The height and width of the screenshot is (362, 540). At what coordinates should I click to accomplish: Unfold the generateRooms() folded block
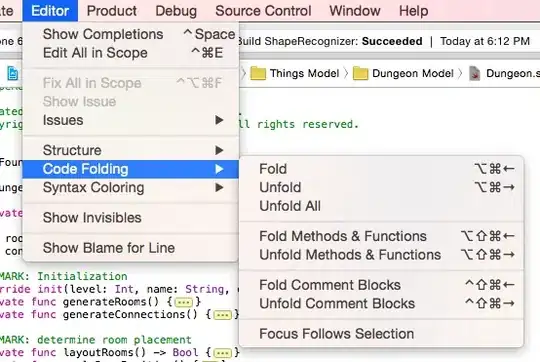[184, 302]
